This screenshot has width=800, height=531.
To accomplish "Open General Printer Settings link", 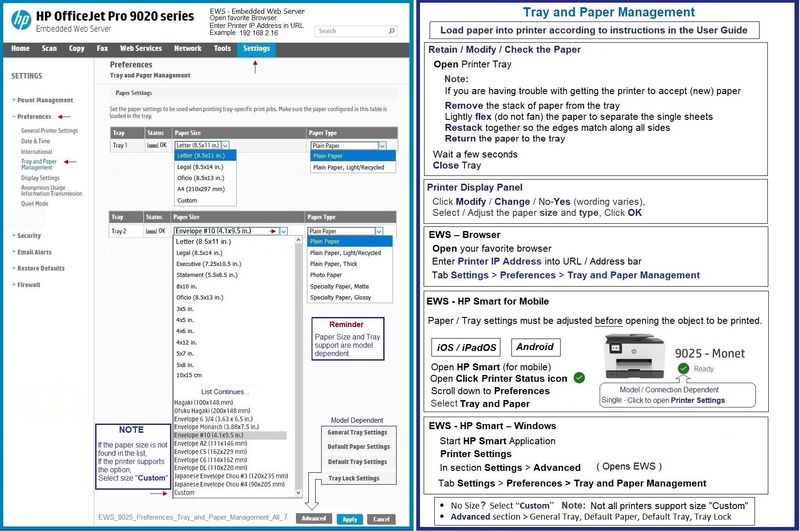I will pos(49,131).
